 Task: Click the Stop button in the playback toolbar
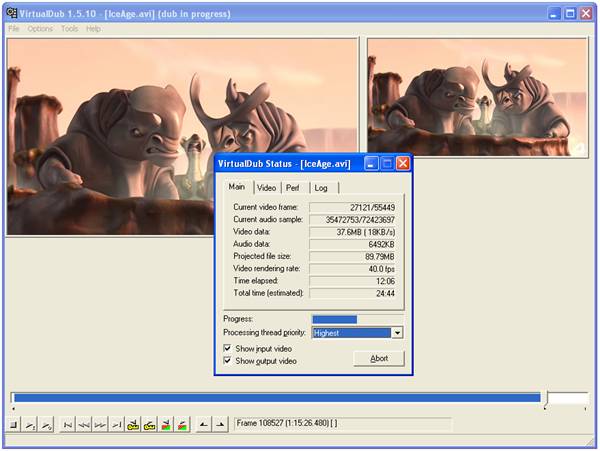(x=13, y=425)
